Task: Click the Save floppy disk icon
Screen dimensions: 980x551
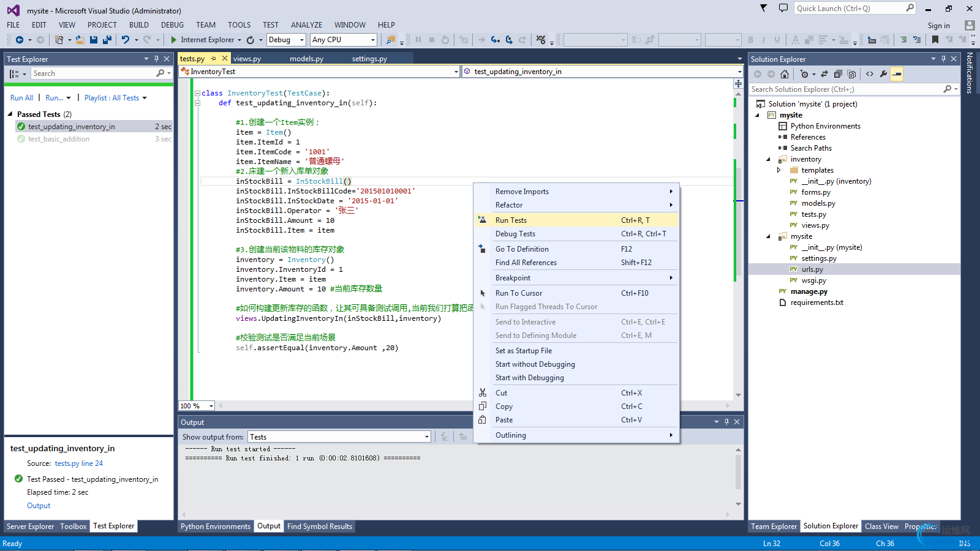Action: [x=94, y=40]
